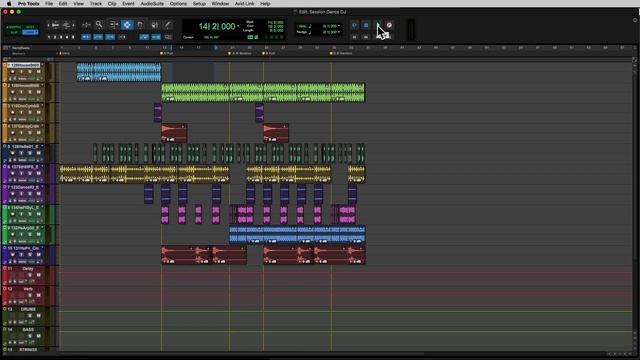This screenshot has width=640, height=360.
Task: Click the transport Record button
Action: [x=389, y=25]
